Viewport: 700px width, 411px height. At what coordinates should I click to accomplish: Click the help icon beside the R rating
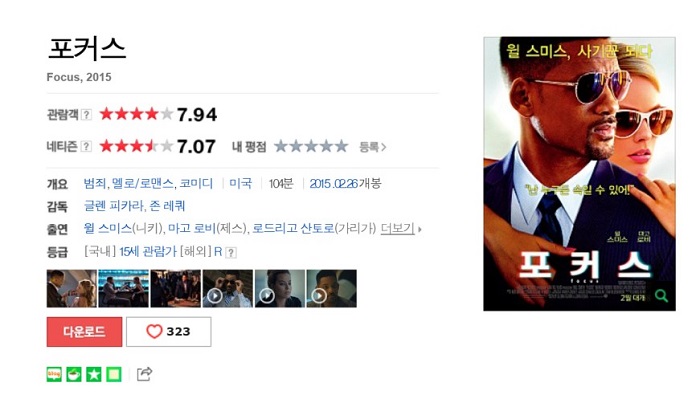click(x=231, y=253)
